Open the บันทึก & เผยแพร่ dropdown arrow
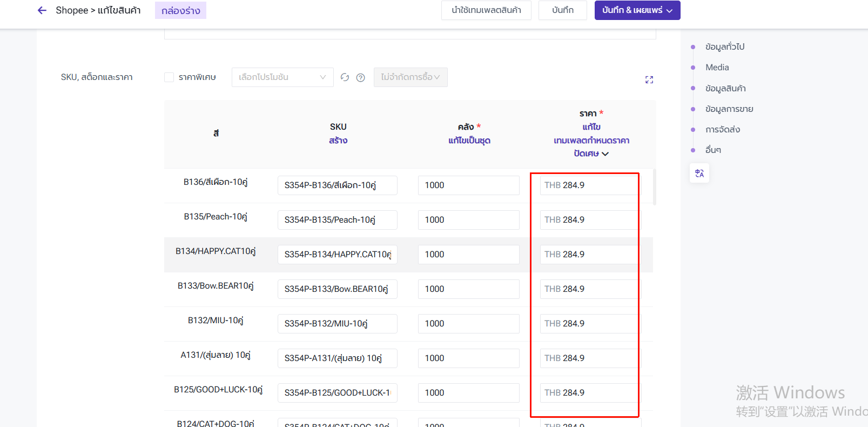The width and height of the screenshot is (868, 427). [670, 11]
